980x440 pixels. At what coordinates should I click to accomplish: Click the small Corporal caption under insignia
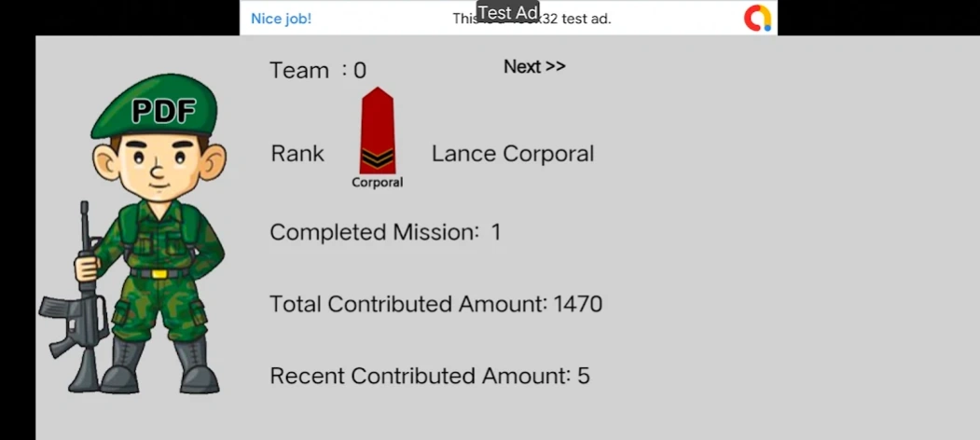[x=377, y=183]
